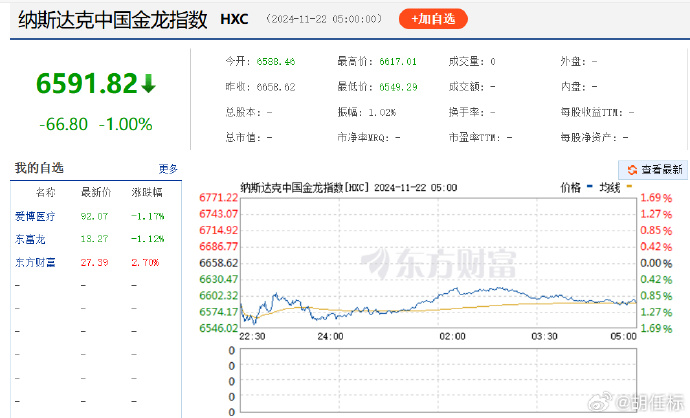
Task: Click the 外盘 label
Action: click(x=573, y=62)
